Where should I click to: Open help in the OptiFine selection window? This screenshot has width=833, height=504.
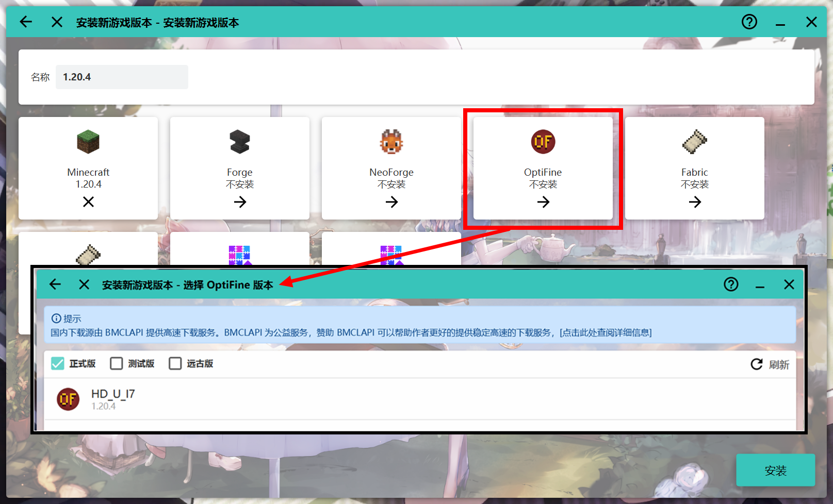click(731, 284)
